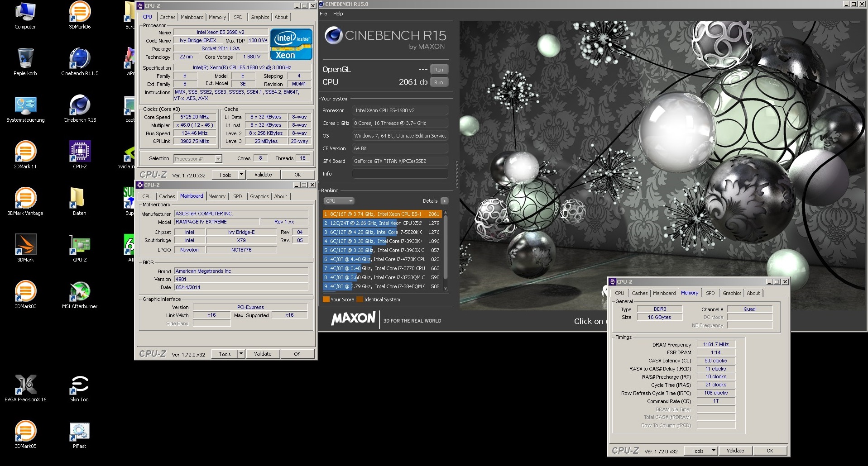Click the title bar icon of CPU-Z Mainboard window
The image size is (868, 466).
[140, 185]
